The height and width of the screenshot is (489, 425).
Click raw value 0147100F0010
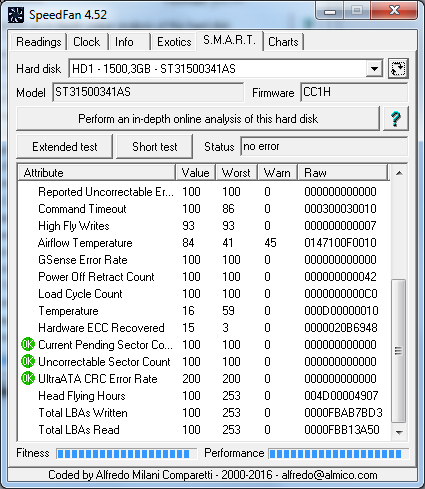pos(340,243)
